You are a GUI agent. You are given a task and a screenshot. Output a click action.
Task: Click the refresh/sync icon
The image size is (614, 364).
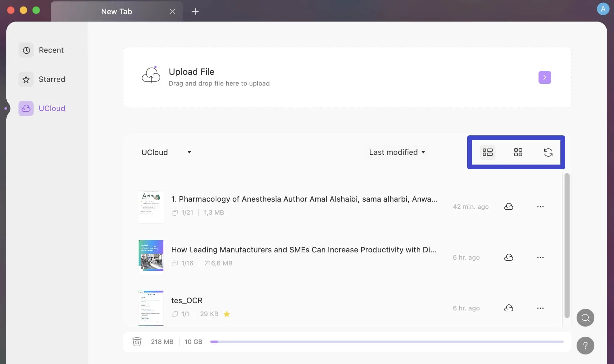click(x=548, y=152)
